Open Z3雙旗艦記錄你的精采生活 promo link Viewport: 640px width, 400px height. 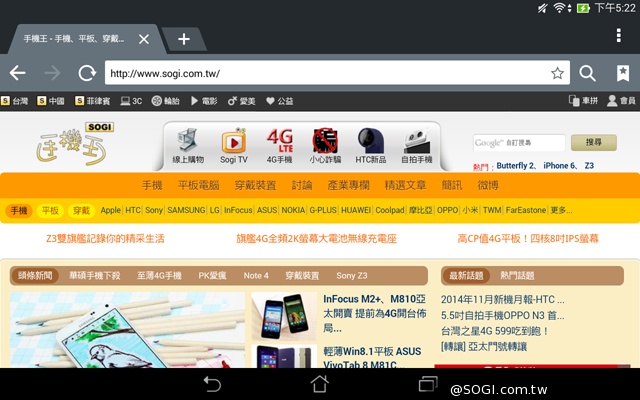tap(105, 238)
